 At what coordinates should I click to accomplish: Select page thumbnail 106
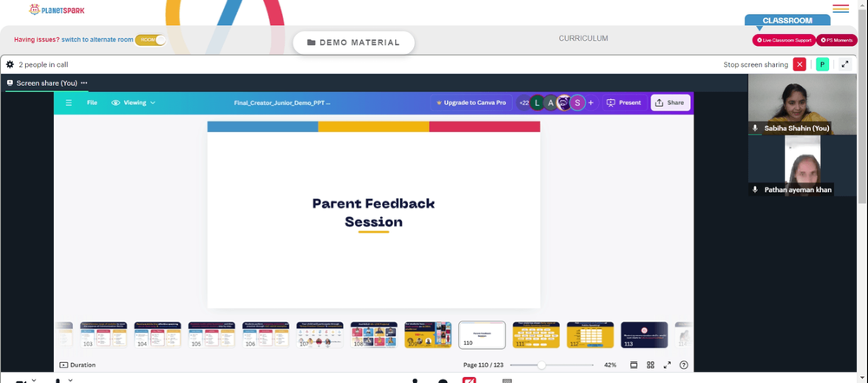(x=266, y=334)
